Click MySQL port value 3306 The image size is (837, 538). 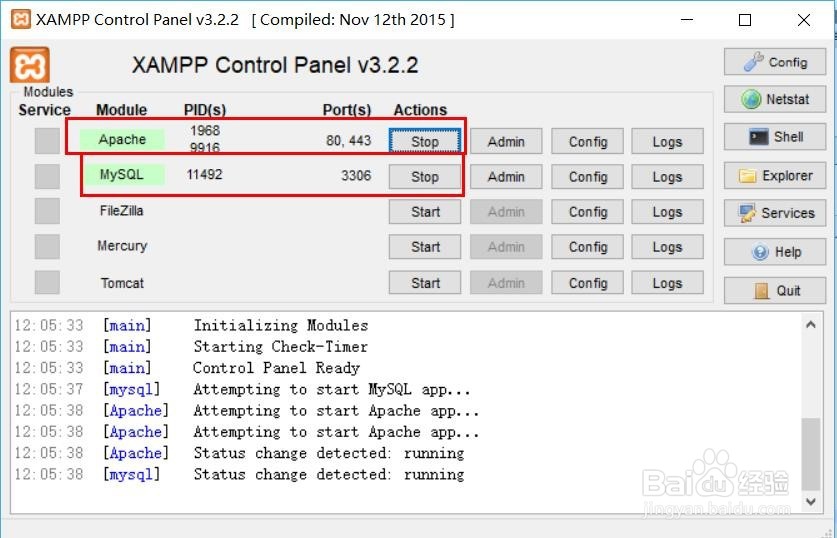pyautogui.click(x=356, y=176)
